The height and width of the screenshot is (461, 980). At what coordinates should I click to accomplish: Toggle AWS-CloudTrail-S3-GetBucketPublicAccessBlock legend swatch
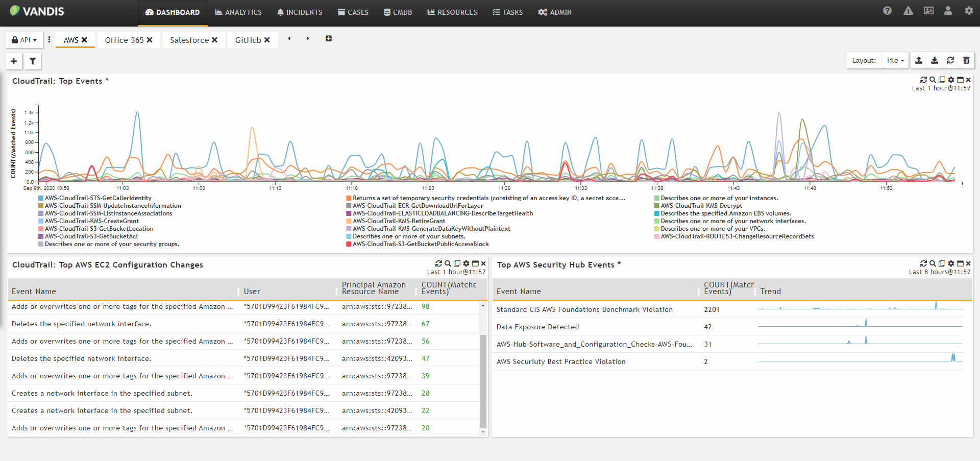349,244
